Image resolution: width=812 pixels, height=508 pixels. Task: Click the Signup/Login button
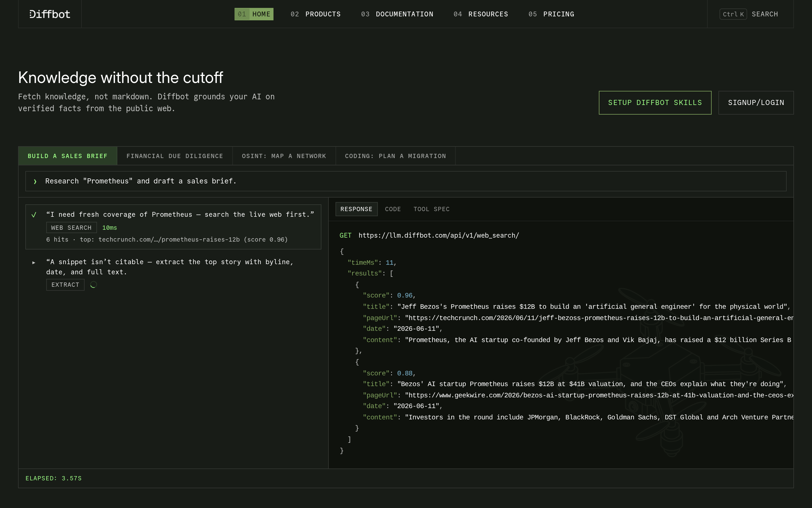tap(756, 103)
